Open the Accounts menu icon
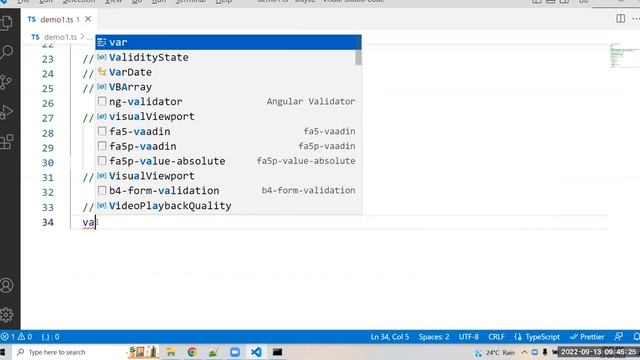Screen dimensions: 640x360 click(7, 285)
